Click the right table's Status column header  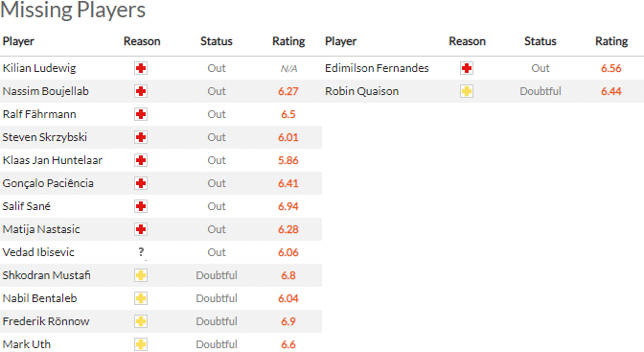tap(540, 41)
